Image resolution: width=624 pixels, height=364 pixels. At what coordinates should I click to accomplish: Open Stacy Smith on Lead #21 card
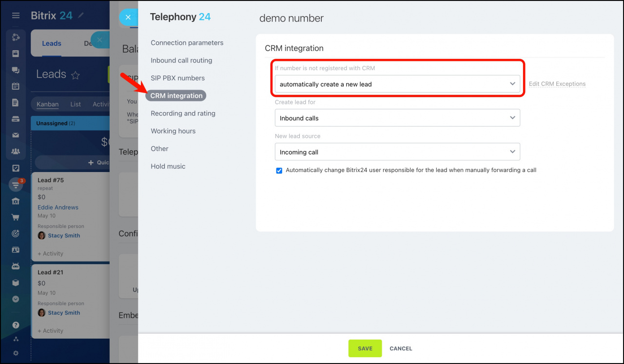click(x=64, y=313)
